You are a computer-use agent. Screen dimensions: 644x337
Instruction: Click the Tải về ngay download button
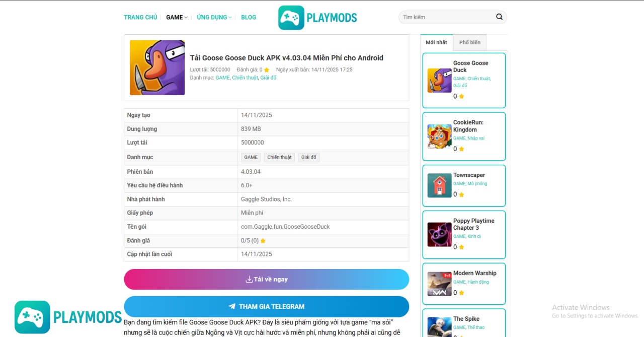click(267, 280)
